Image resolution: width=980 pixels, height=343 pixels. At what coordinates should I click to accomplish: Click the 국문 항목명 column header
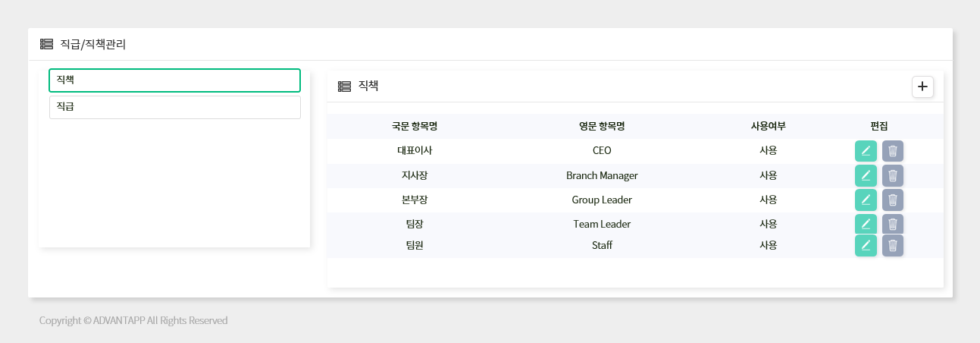pos(415,127)
